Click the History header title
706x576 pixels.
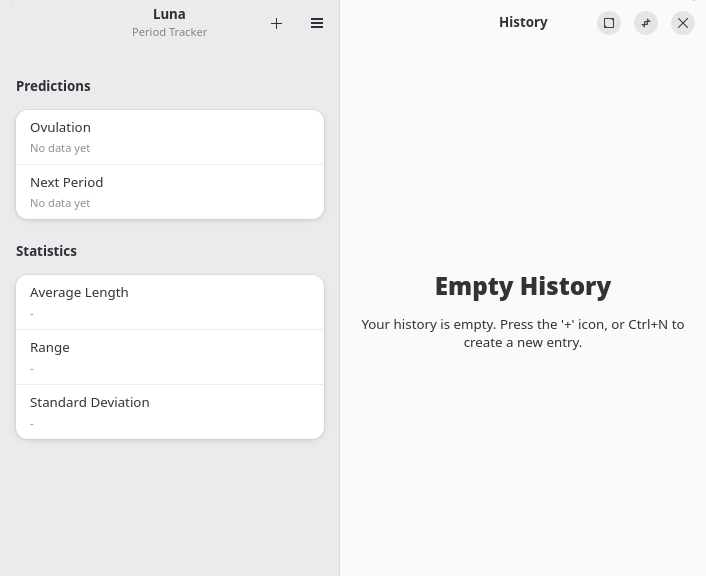point(523,22)
